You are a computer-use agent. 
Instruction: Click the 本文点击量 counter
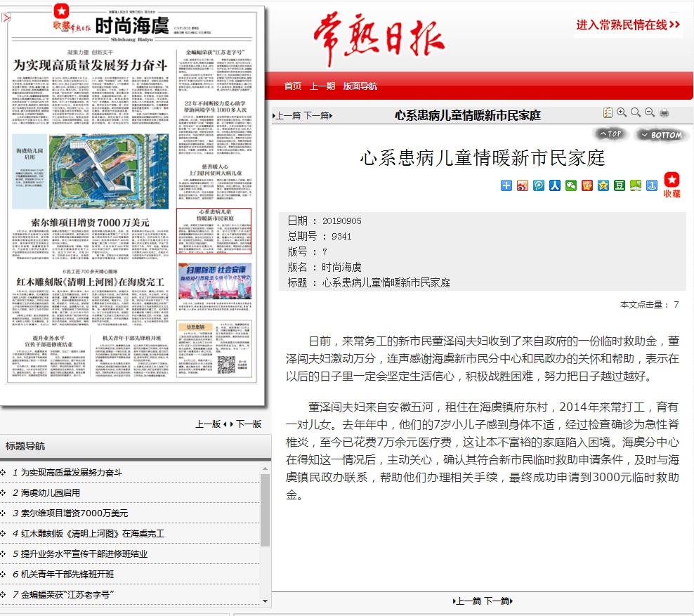(x=649, y=304)
